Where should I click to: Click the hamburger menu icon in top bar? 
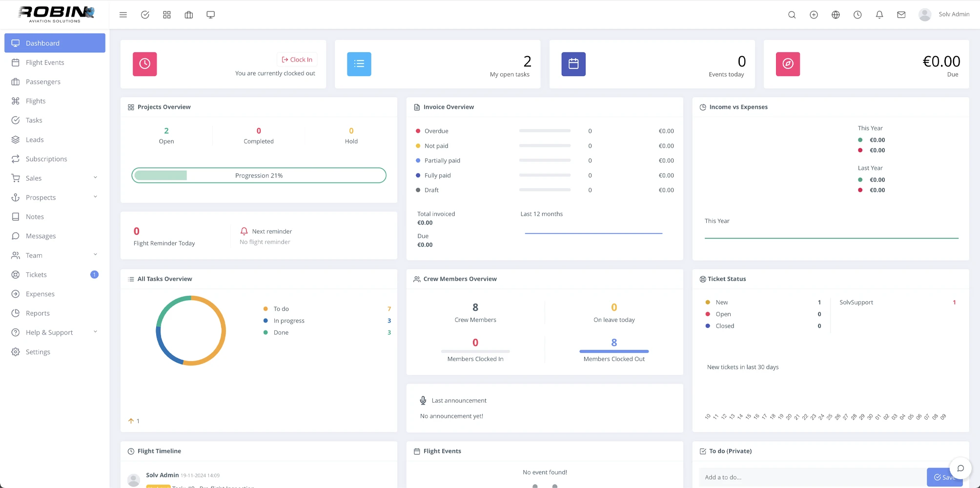tap(123, 15)
